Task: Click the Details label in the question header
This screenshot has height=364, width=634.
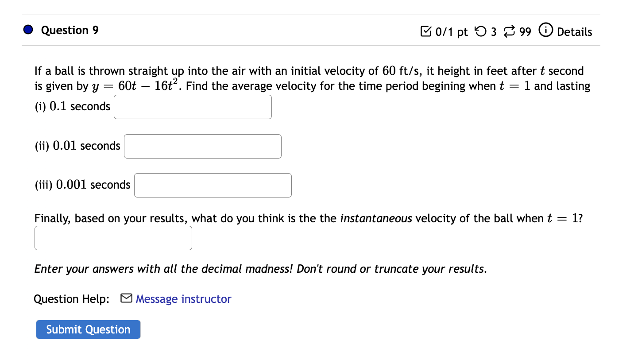Action: (575, 32)
